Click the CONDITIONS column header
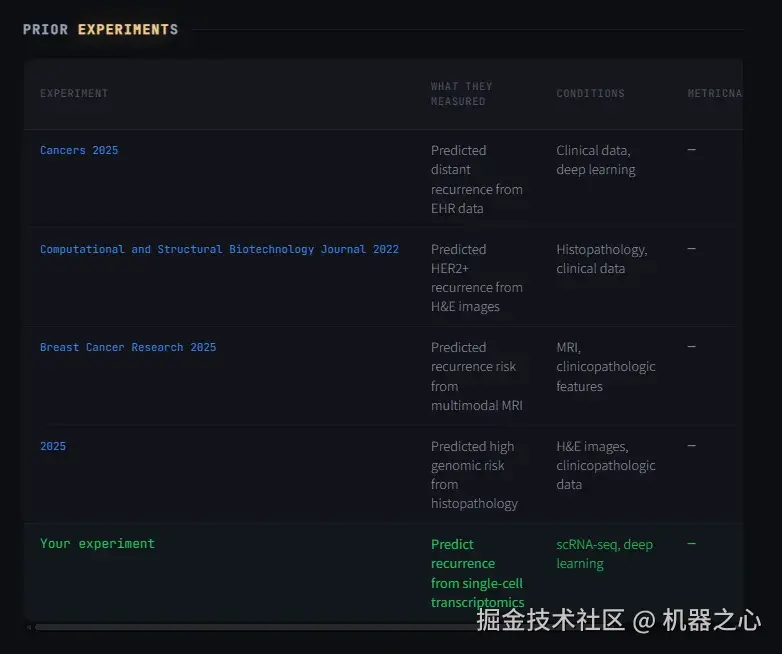Image resolution: width=782 pixels, height=654 pixels. click(590, 94)
